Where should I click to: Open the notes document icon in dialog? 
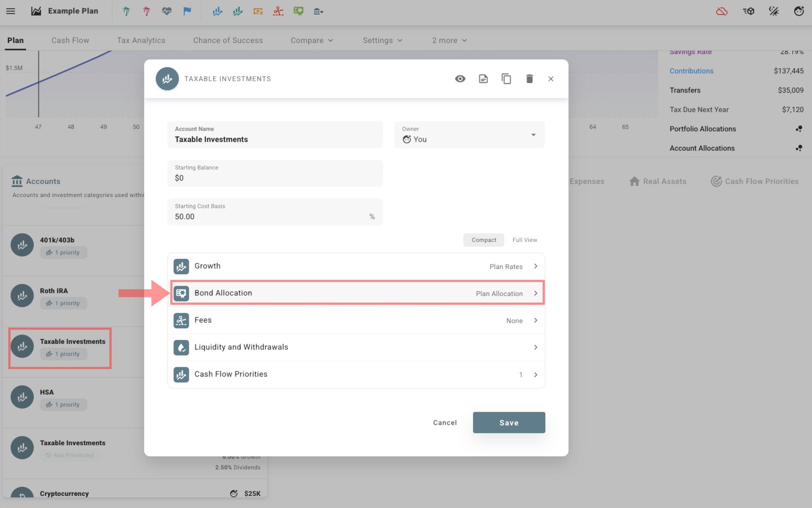pos(483,79)
